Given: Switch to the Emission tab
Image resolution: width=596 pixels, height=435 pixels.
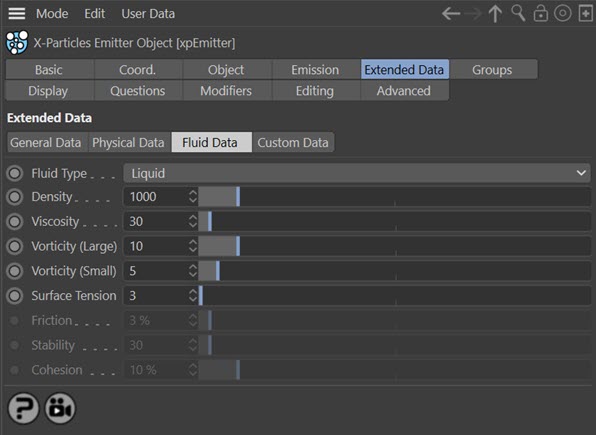Looking at the screenshot, I should (x=316, y=69).
